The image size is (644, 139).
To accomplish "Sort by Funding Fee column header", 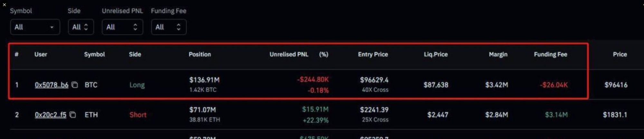I will click(551, 55).
